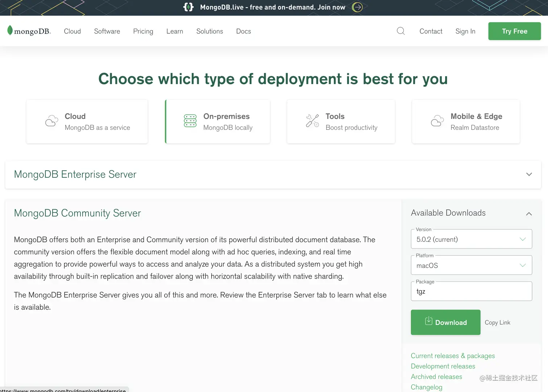Open the Version dropdown
Screen dimensions: 548x392
click(472, 239)
